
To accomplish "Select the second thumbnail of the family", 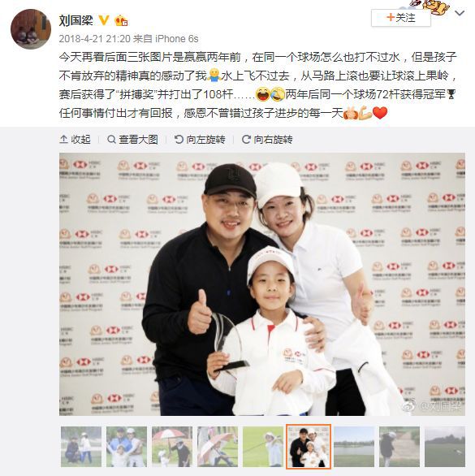I will pos(127,447).
